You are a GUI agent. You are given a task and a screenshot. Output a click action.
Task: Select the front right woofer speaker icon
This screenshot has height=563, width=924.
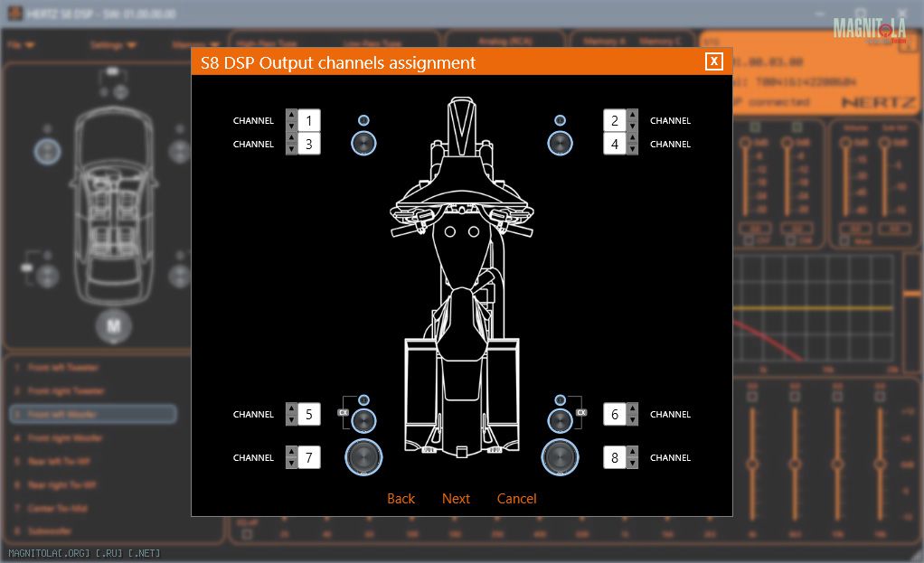point(560,143)
